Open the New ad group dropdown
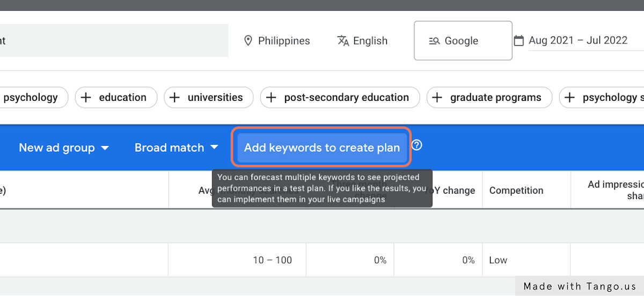This screenshot has height=296, width=644. click(x=64, y=147)
